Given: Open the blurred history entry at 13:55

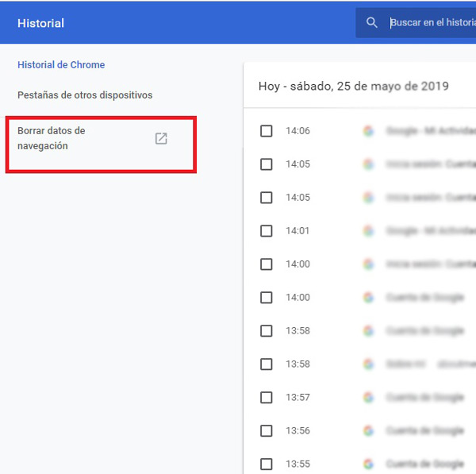Looking at the screenshot, I should (x=424, y=464).
